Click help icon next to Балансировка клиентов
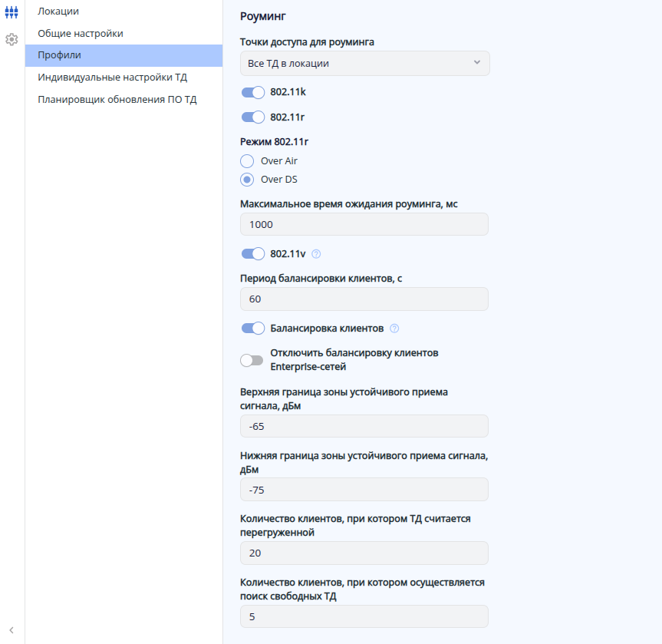The image size is (662, 644). 394,329
